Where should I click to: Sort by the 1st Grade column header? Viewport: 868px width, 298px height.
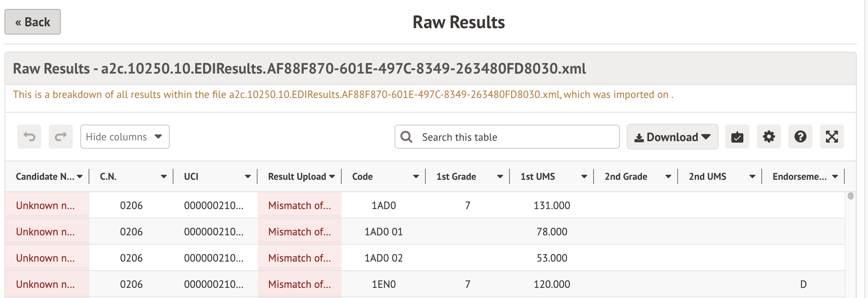pyautogui.click(x=456, y=177)
